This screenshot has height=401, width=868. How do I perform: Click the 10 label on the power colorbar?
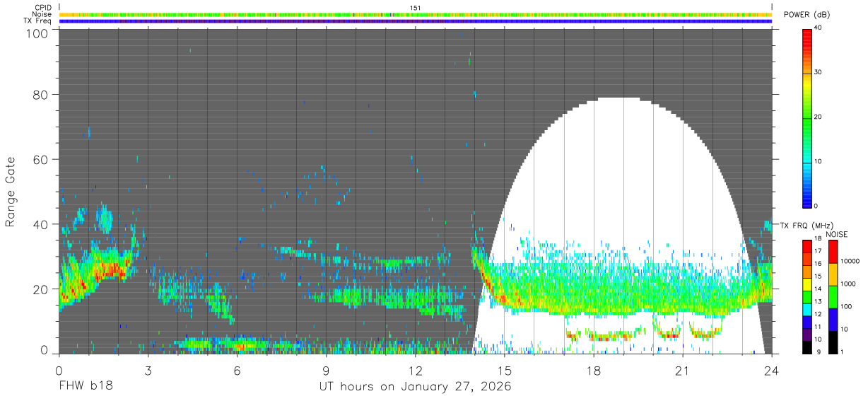click(x=819, y=161)
